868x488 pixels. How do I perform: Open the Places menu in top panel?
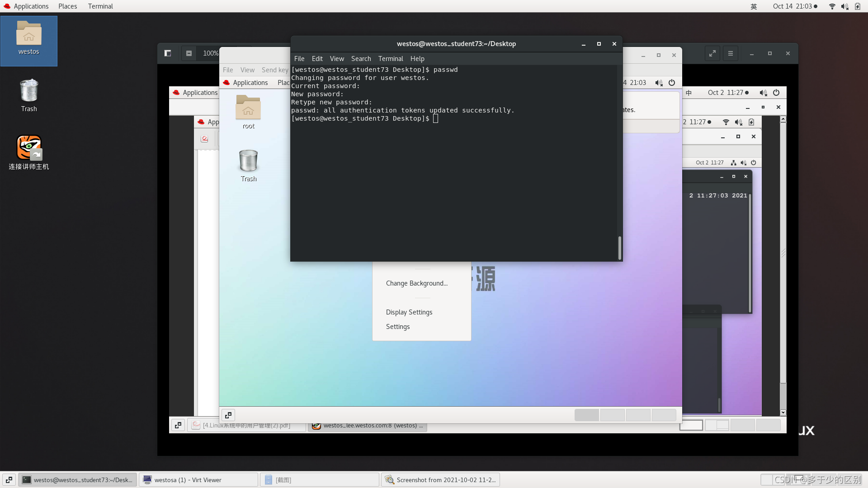click(x=67, y=6)
